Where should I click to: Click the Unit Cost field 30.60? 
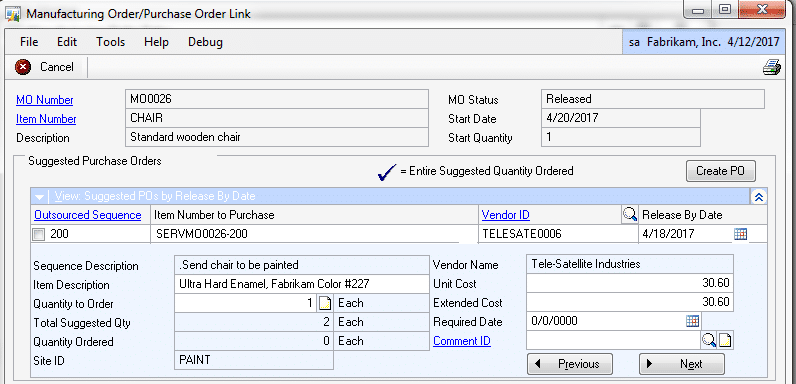630,283
